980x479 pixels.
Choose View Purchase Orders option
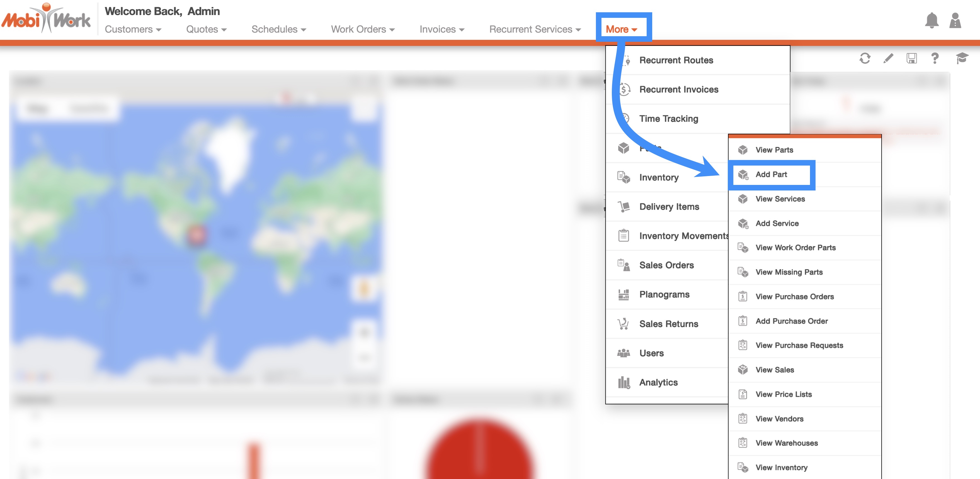click(x=794, y=297)
